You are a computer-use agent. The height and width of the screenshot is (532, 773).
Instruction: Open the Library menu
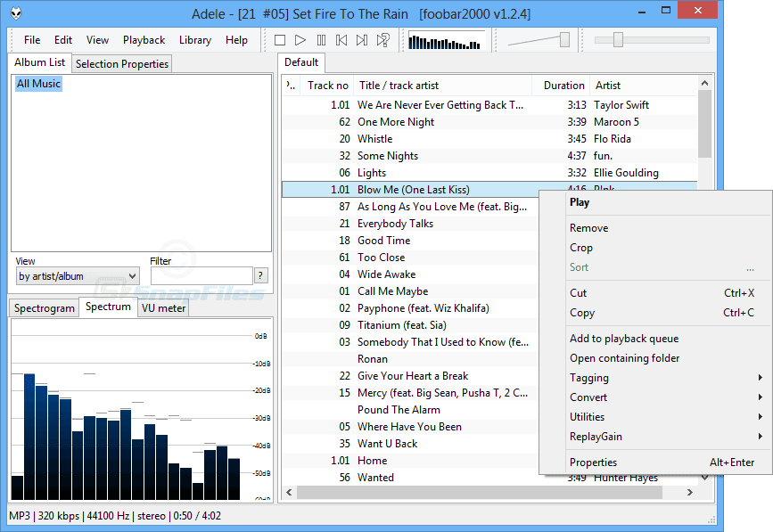(x=194, y=40)
